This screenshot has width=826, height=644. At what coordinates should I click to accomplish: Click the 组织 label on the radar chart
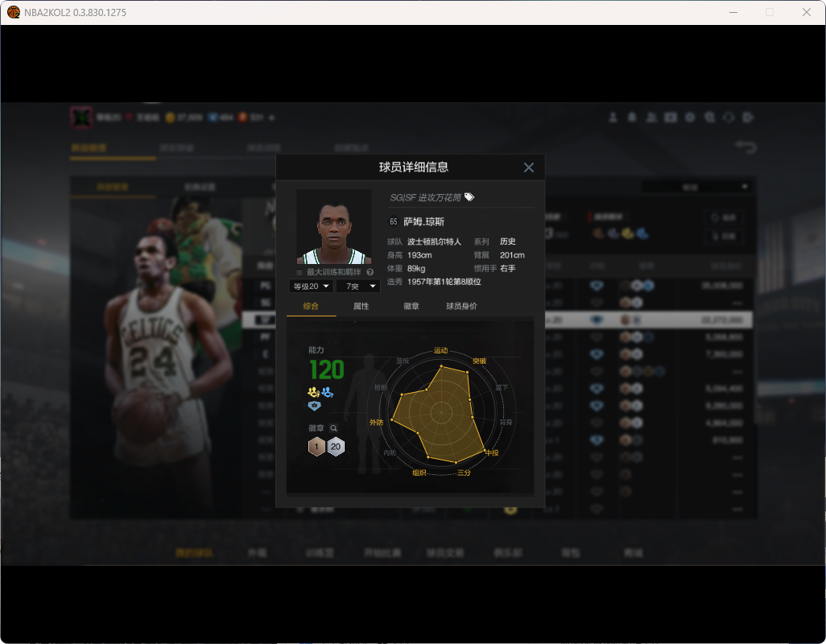point(419,473)
